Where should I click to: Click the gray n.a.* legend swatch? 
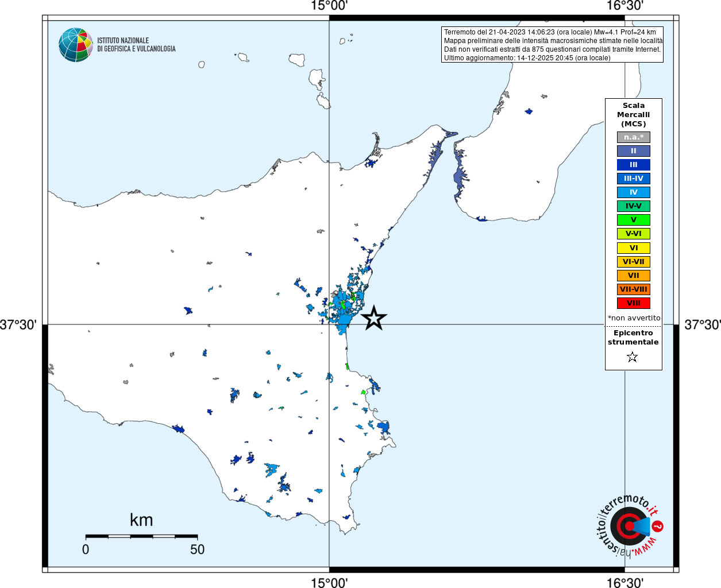pos(633,137)
